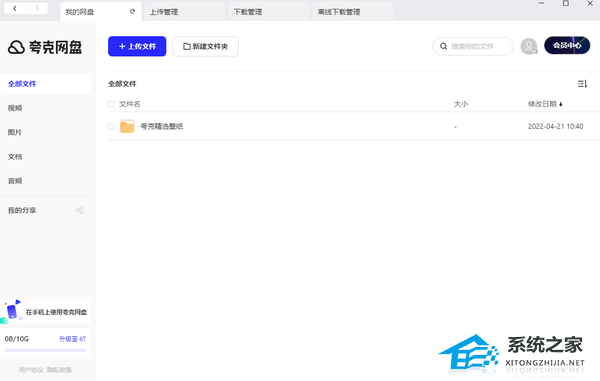Click the 0B/10G storage text
Image resolution: width=600 pixels, height=381 pixels.
(x=16, y=339)
